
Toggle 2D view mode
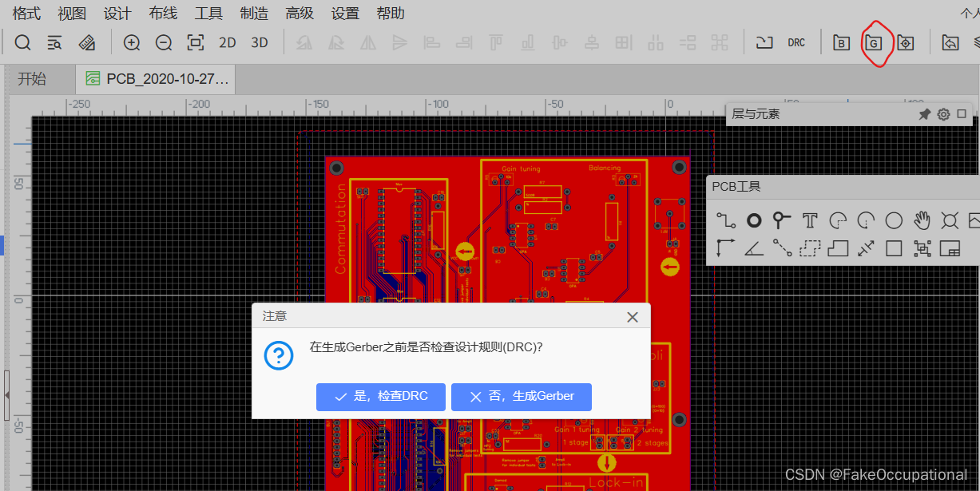click(227, 42)
